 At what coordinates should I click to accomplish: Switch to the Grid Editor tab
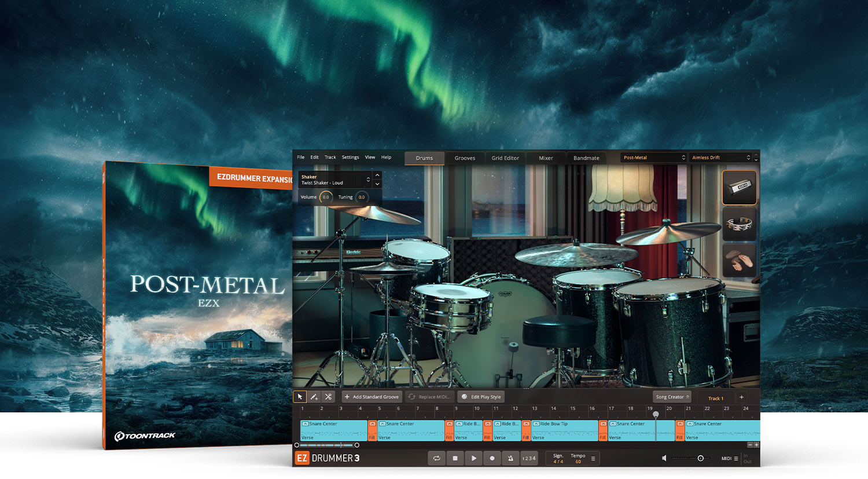(x=505, y=158)
